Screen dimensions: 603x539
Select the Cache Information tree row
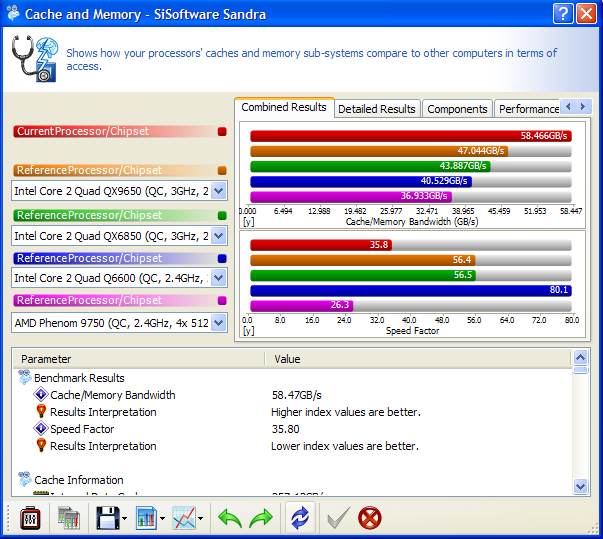79,480
